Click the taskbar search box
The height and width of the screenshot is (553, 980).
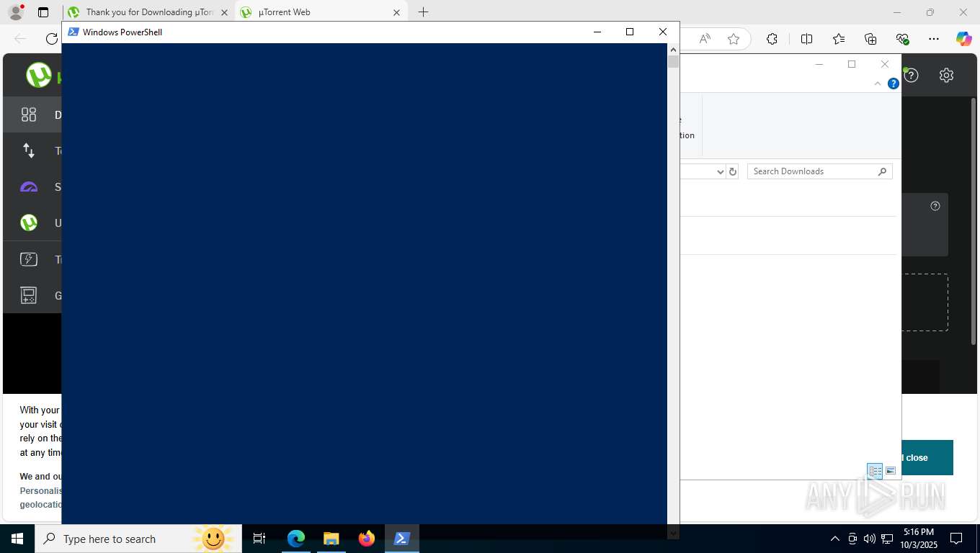coord(138,539)
